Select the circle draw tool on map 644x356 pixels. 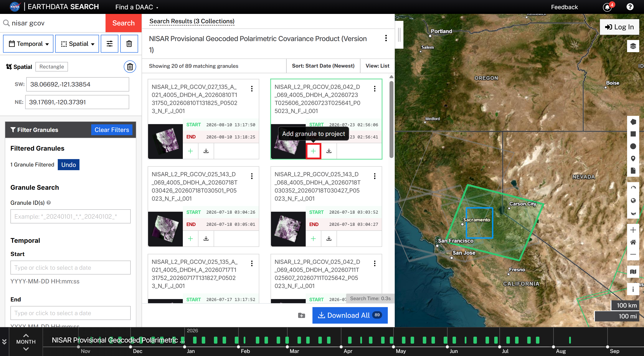pyautogui.click(x=633, y=146)
